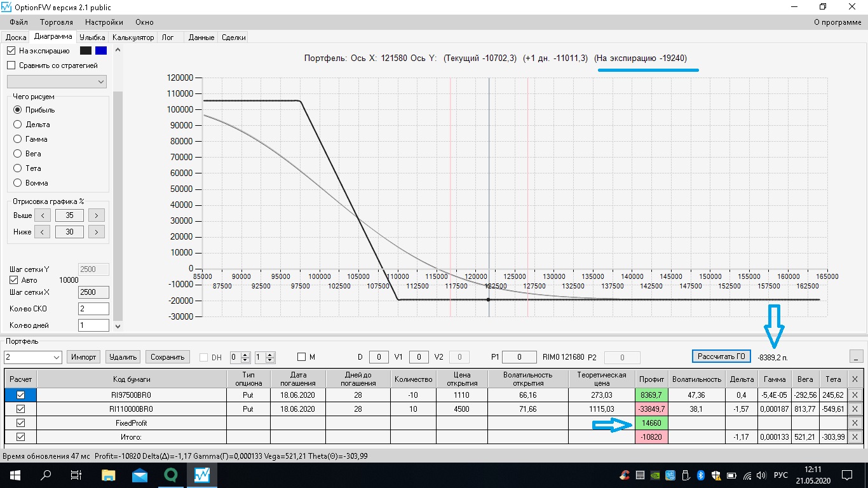This screenshot has height=488, width=868.
Task: Click the black expiration color swatch
Action: click(x=86, y=51)
